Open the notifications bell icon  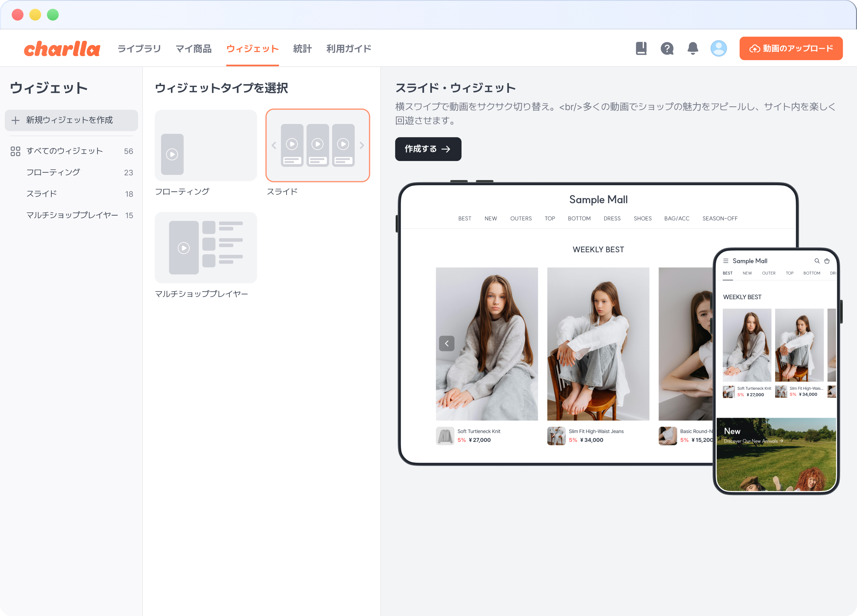pos(693,48)
